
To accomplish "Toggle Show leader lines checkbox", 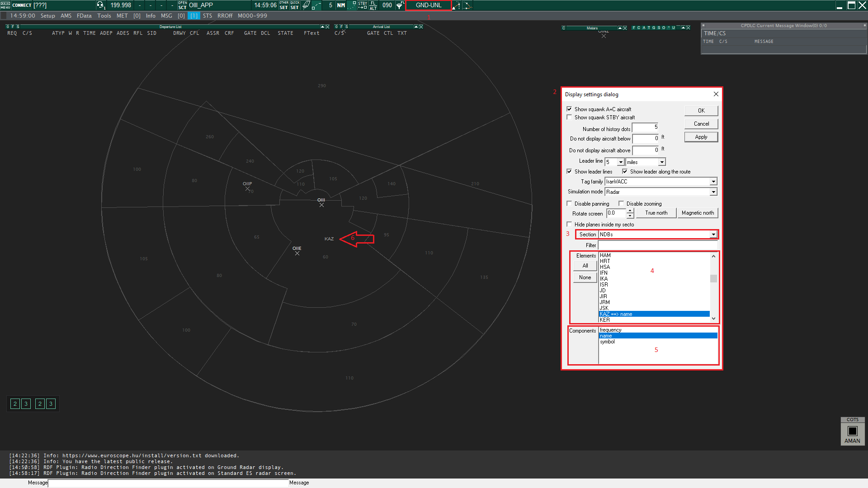I will click(569, 171).
